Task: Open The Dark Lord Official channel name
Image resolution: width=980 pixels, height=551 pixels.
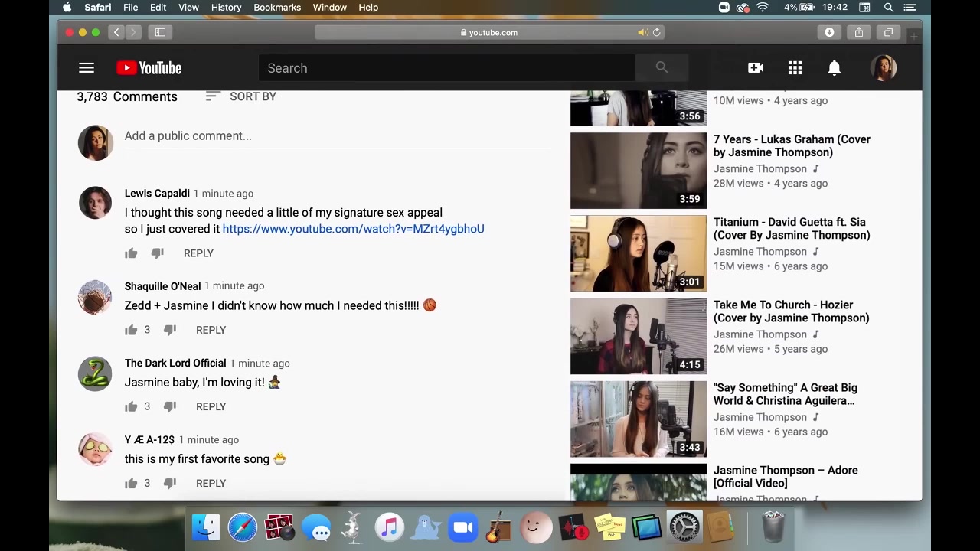Action: pyautogui.click(x=175, y=363)
